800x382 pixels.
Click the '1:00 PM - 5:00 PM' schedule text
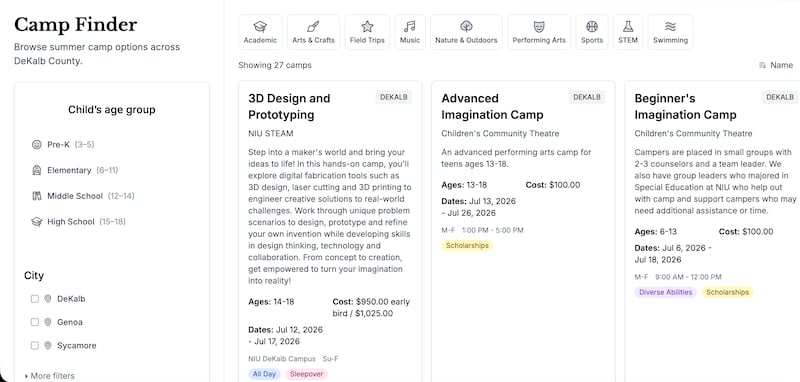point(492,231)
